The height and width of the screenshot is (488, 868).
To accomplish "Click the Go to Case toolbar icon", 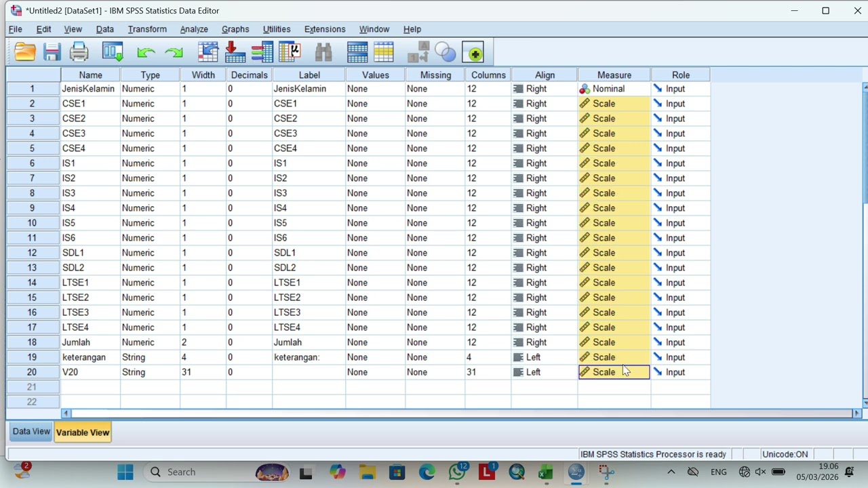I will 208,52.
